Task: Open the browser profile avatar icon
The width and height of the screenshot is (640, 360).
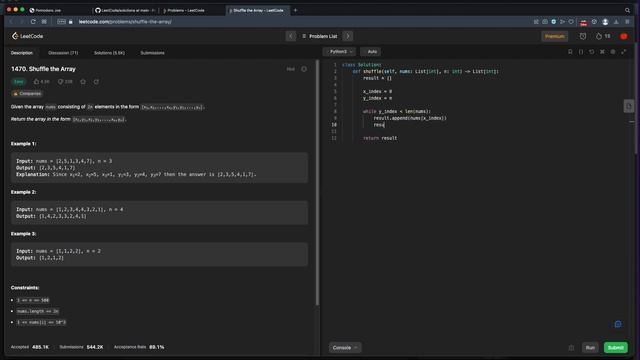Action: click(x=605, y=22)
